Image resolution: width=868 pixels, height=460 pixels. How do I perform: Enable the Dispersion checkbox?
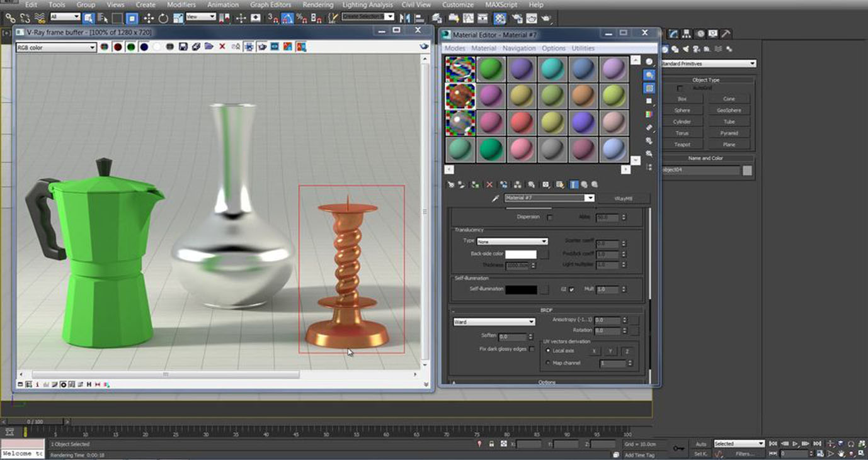tap(550, 217)
